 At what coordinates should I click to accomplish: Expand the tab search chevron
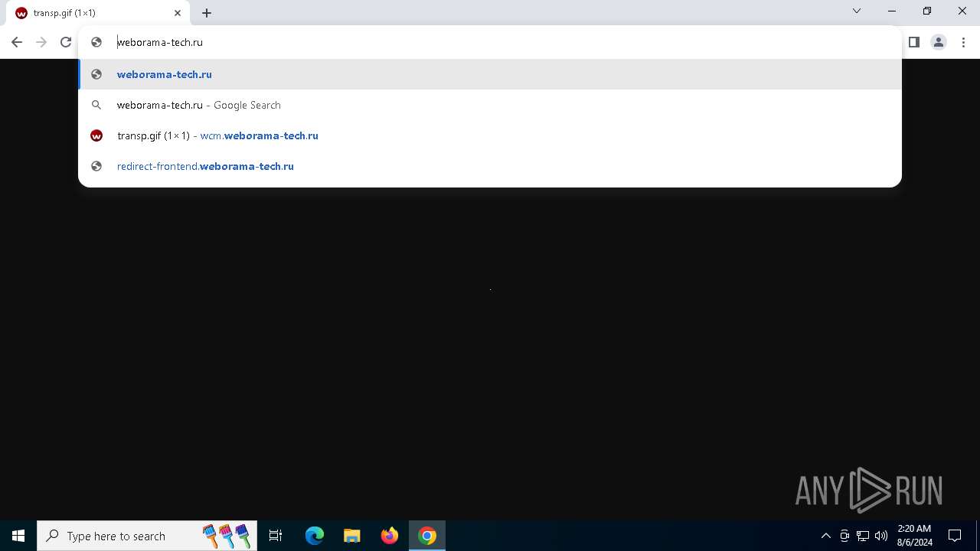857,11
